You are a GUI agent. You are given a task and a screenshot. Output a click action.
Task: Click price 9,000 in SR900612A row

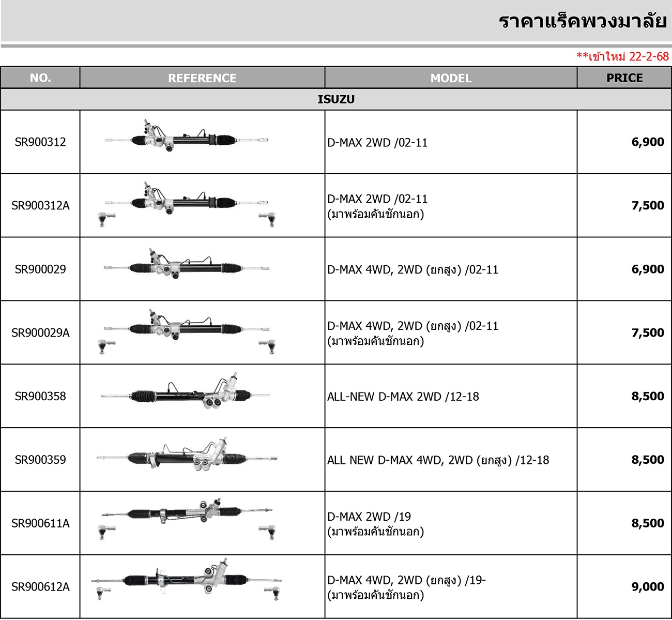pyautogui.click(x=648, y=587)
